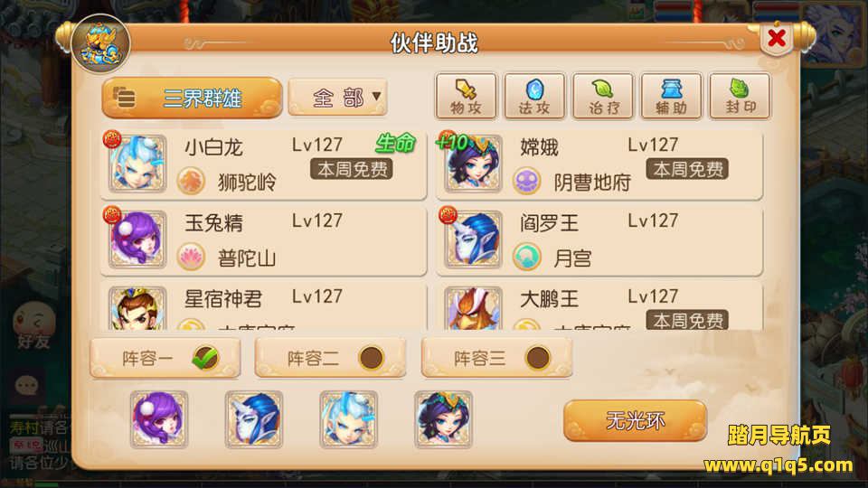This screenshot has height=488, width=868.
Task: Switch to lineup 阵容三
Action: (496, 358)
